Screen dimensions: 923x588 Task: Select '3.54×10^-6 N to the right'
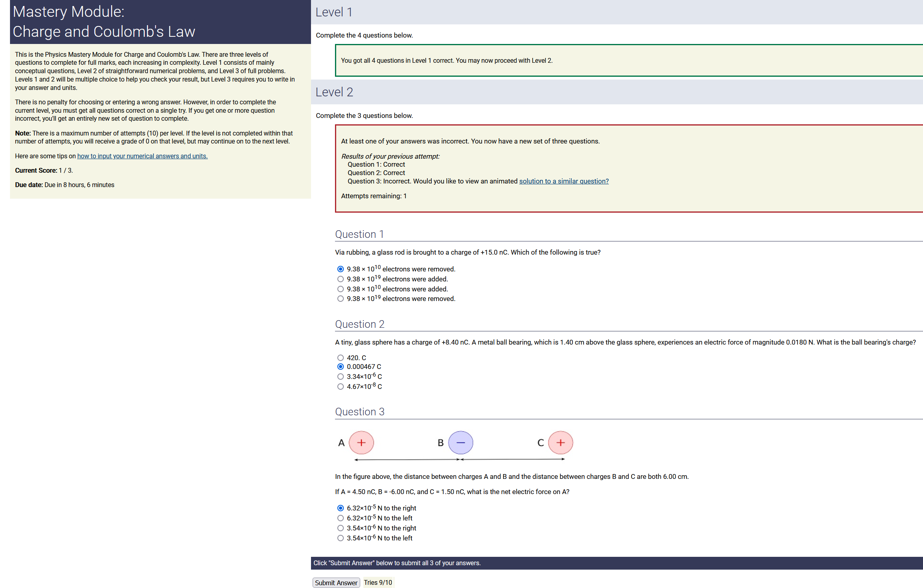[340, 528]
